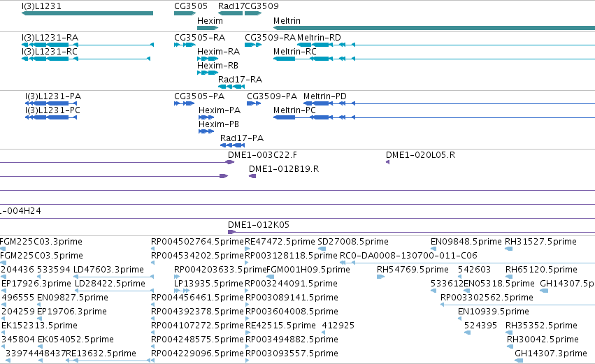Open transcript l(3)L1231-RC
Screen dimensions: 595x364
(x=50, y=52)
